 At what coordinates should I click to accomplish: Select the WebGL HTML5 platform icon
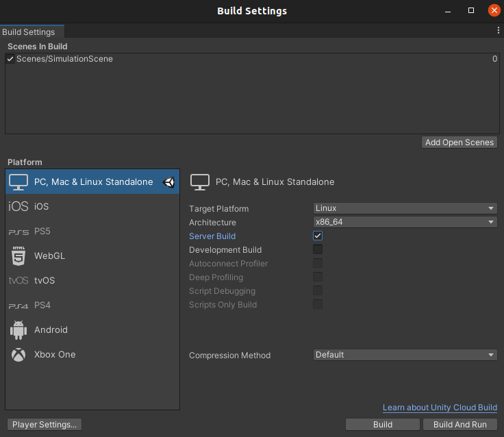click(18, 256)
